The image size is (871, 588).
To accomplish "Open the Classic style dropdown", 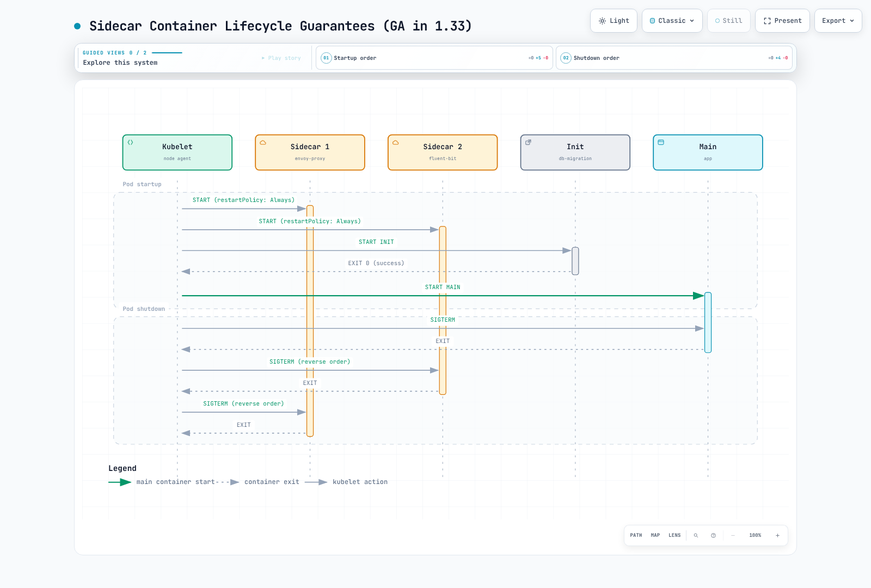I will coord(672,21).
